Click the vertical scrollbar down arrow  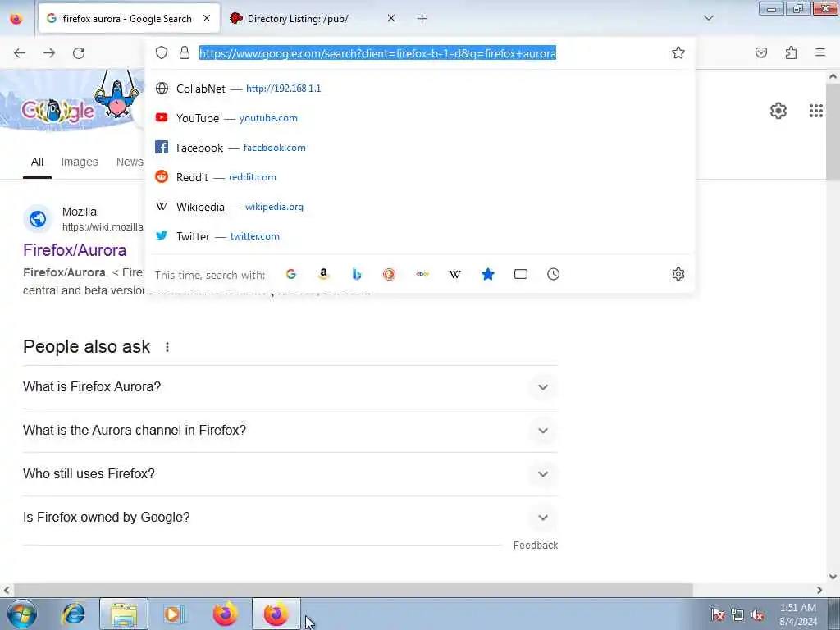[833, 577]
